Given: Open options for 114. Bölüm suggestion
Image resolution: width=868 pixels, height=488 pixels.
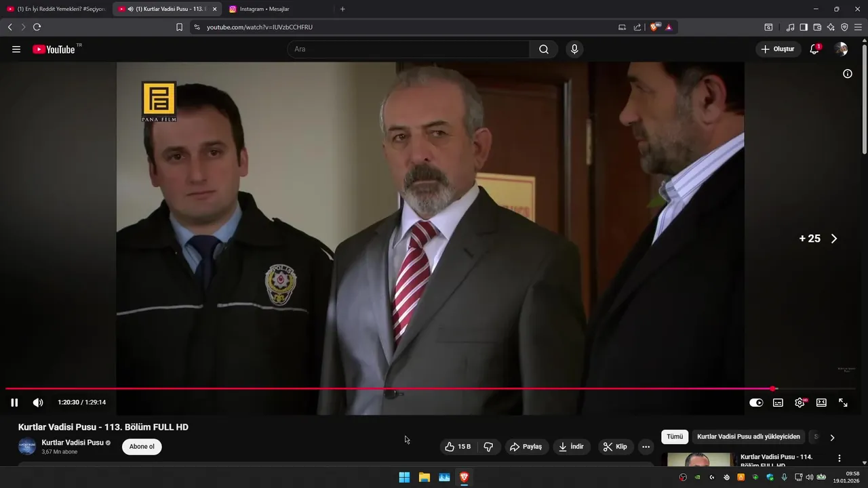Looking at the screenshot, I should click(840, 458).
